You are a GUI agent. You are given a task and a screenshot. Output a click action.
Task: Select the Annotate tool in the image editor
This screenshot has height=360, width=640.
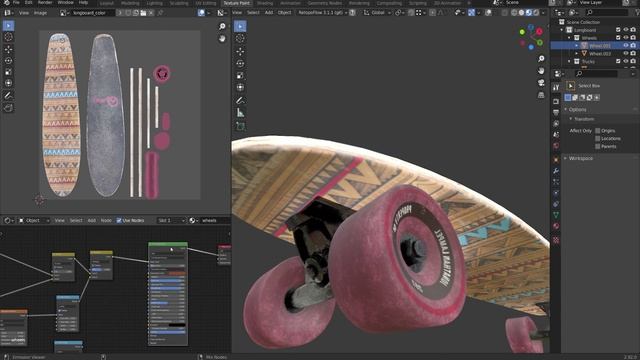click(x=8, y=96)
